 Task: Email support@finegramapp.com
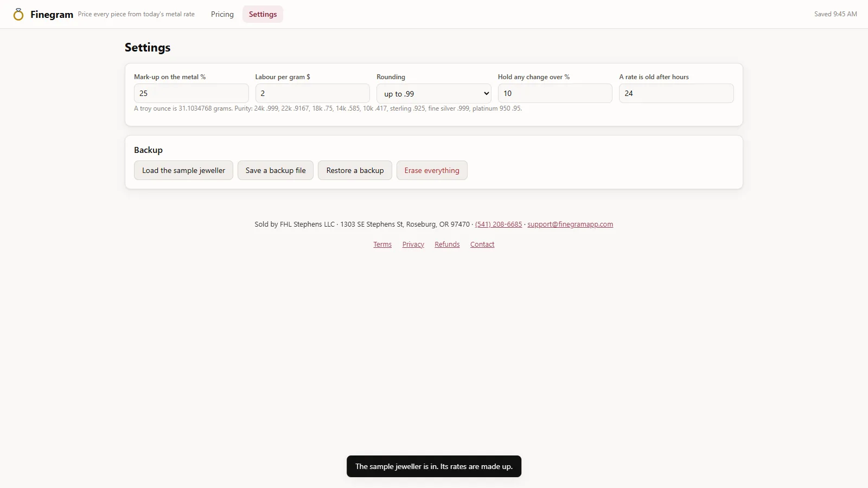pyautogui.click(x=570, y=224)
